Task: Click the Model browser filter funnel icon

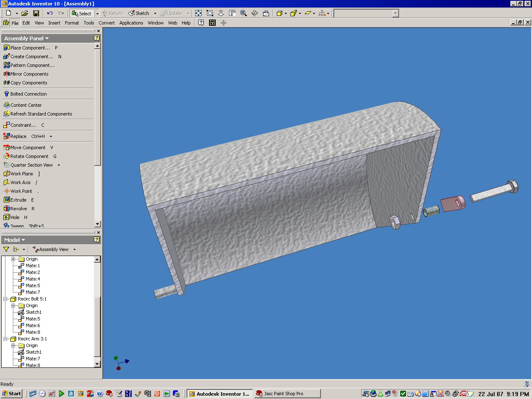Action: [6, 249]
